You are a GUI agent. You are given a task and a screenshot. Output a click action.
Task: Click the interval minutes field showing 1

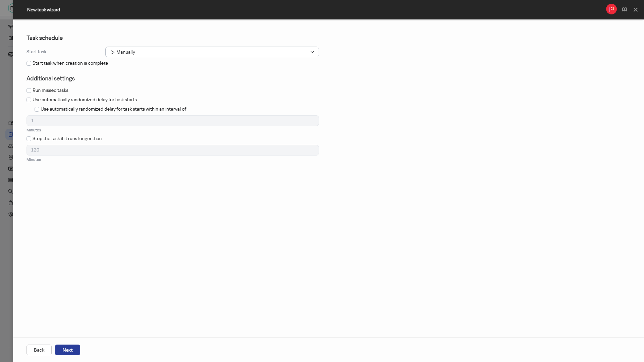[x=172, y=121]
